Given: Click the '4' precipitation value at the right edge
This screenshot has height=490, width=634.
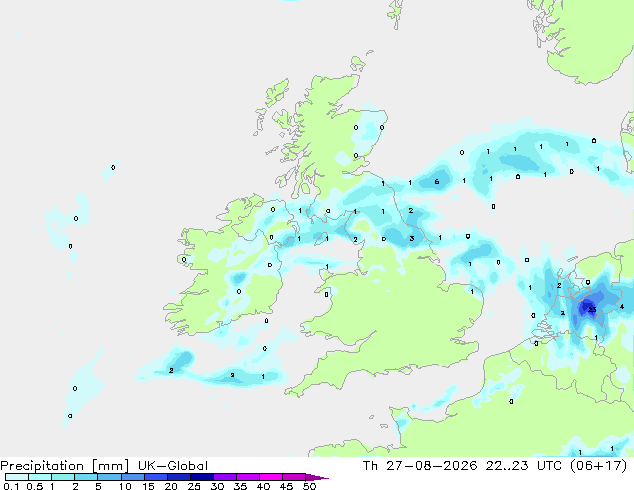Looking at the screenshot, I should tap(622, 307).
